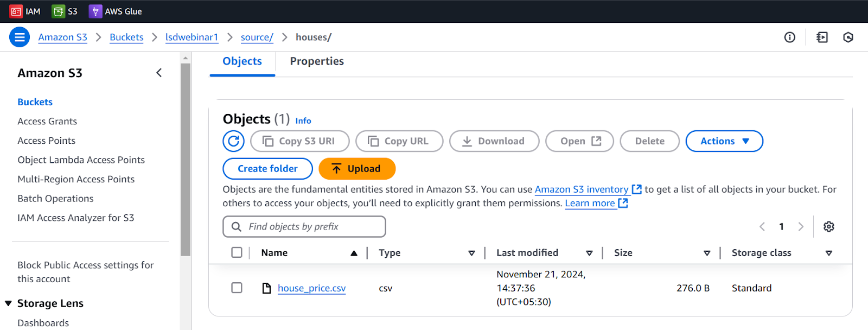Select all objects with header checkbox
Screen dimensions: 868x330
click(x=237, y=252)
